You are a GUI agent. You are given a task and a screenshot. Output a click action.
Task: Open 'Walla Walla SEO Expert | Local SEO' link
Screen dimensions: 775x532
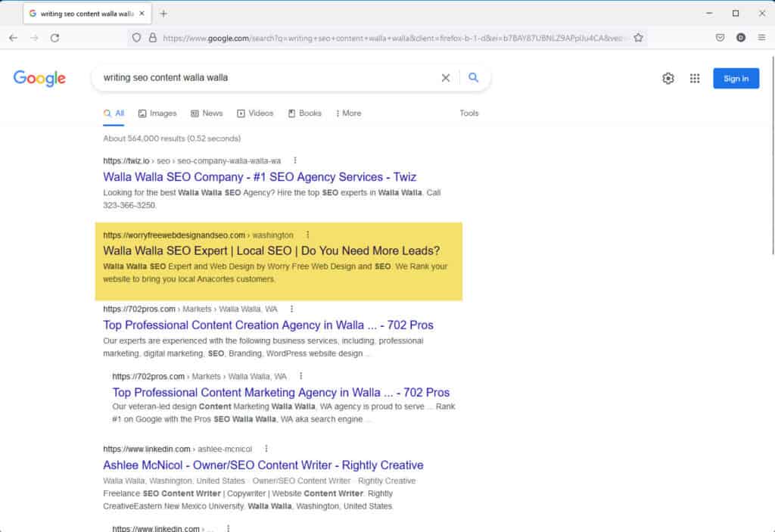point(272,250)
